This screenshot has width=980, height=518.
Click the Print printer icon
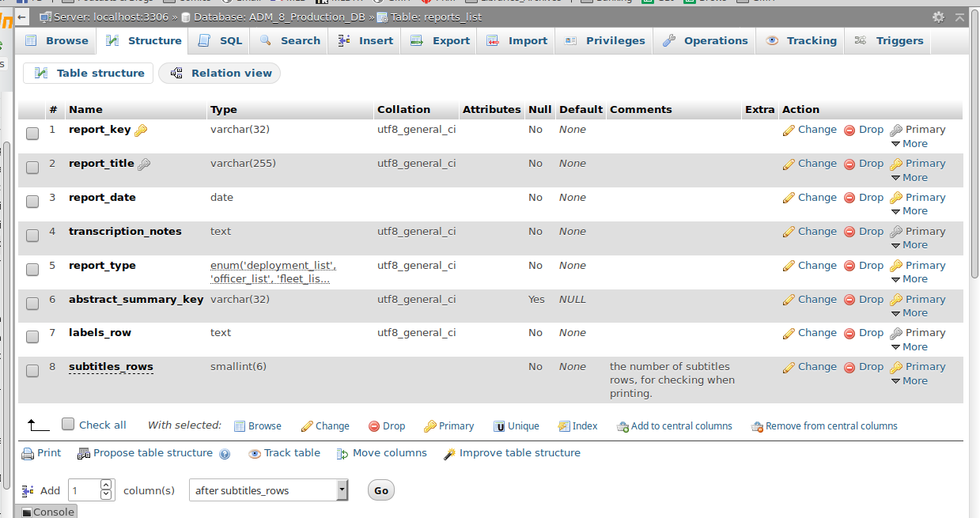(28, 454)
